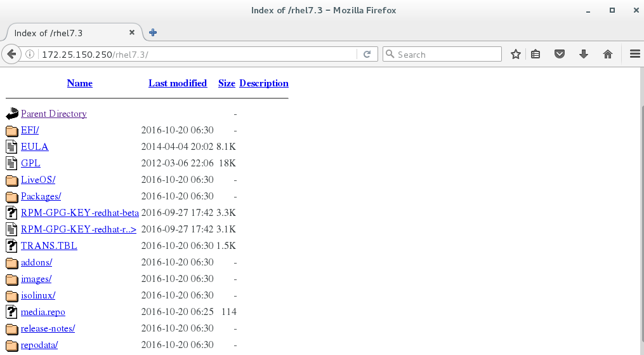Open the EULA file link
The width and height of the screenshot is (644, 355).
[x=34, y=147]
